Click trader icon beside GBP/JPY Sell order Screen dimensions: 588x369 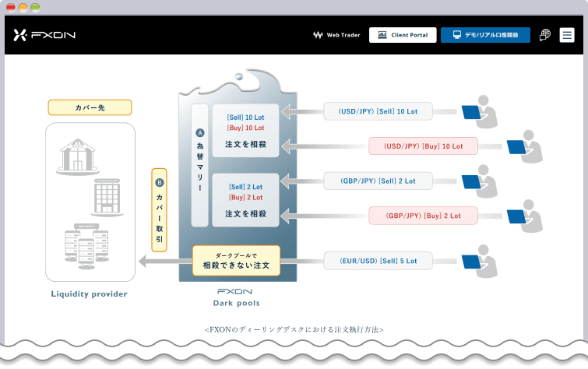(480, 181)
